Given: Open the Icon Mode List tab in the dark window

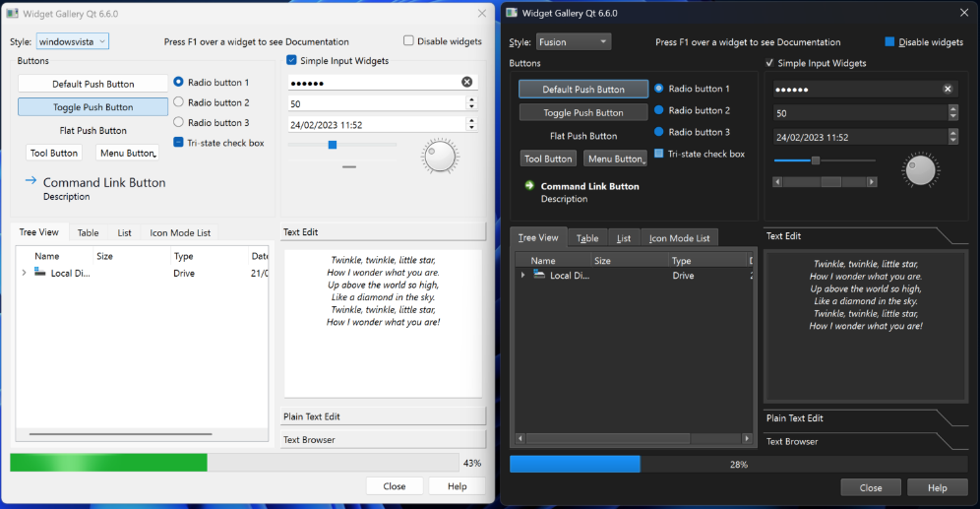Looking at the screenshot, I should [679, 238].
